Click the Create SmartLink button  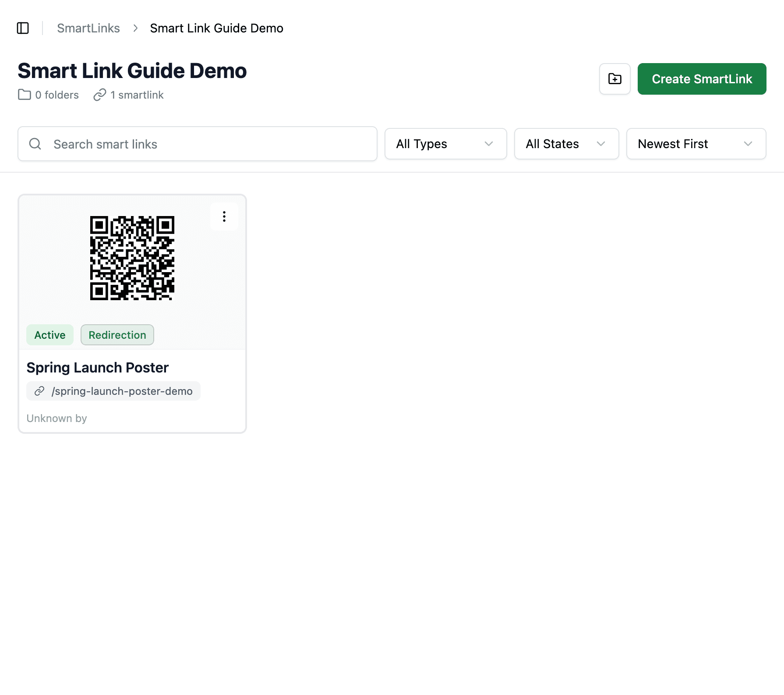(x=702, y=79)
